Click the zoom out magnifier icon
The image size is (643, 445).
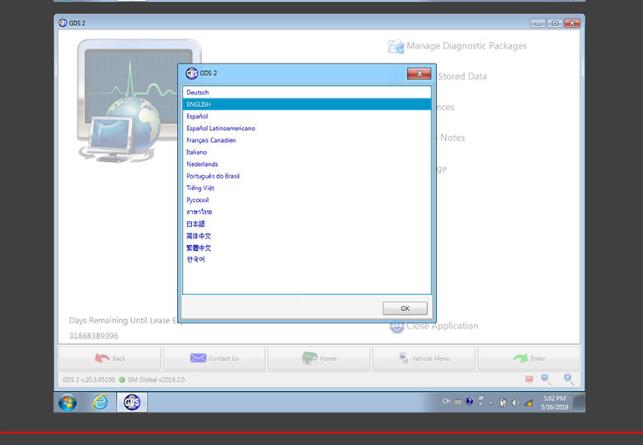point(547,380)
